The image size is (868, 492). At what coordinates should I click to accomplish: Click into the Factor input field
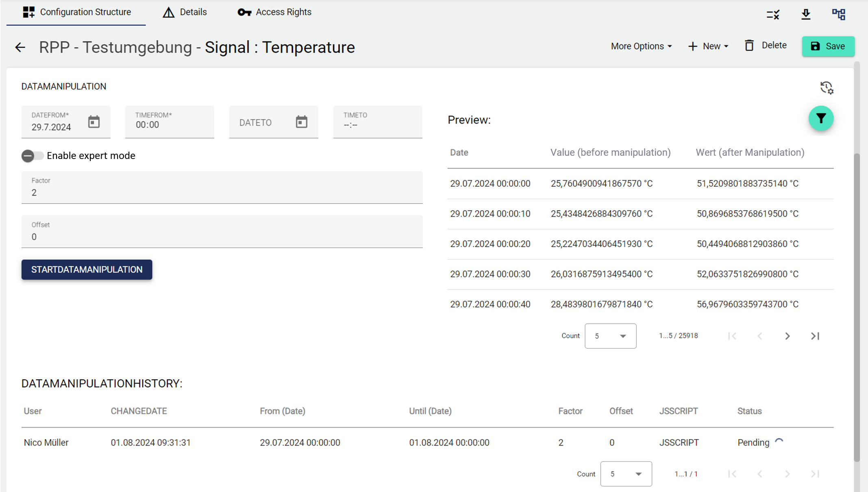pyautogui.click(x=222, y=192)
